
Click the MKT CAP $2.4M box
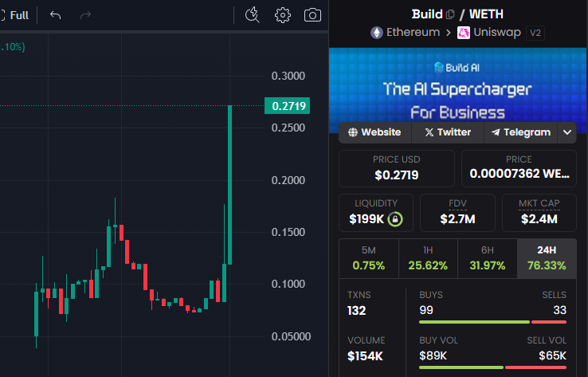(539, 213)
